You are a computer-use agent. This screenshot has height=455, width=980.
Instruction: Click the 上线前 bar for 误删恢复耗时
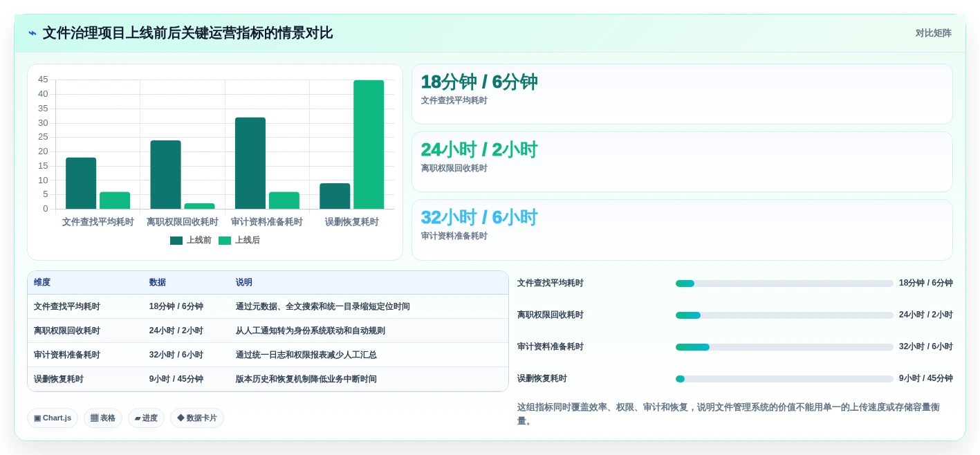click(x=335, y=196)
